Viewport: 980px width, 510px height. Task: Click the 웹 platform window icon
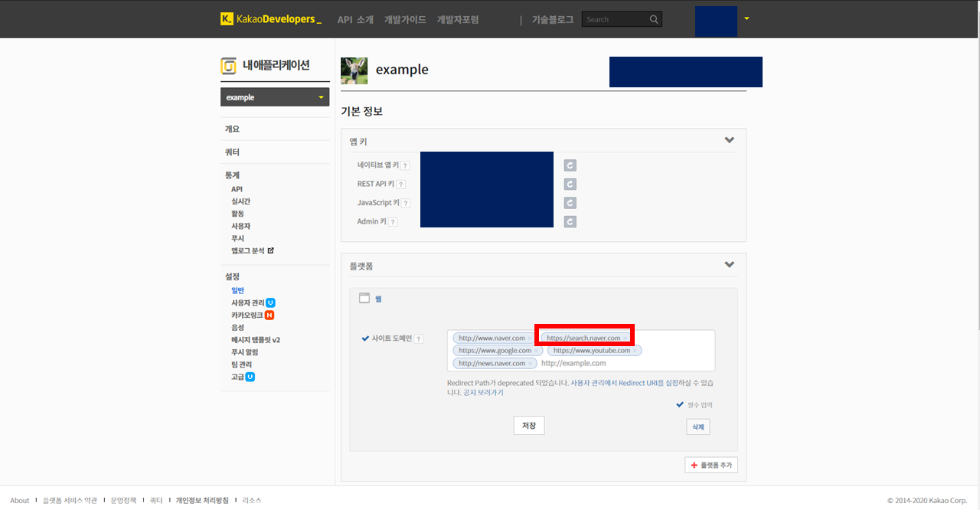[364, 299]
